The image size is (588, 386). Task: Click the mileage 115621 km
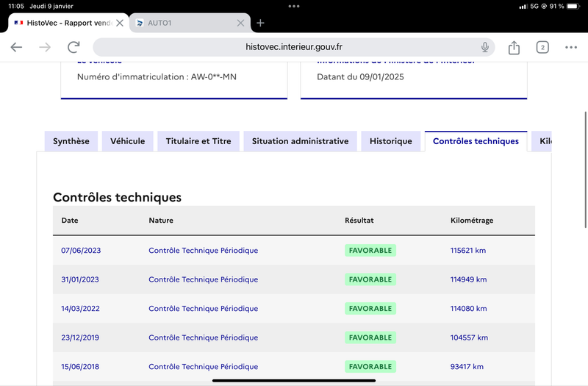(468, 250)
